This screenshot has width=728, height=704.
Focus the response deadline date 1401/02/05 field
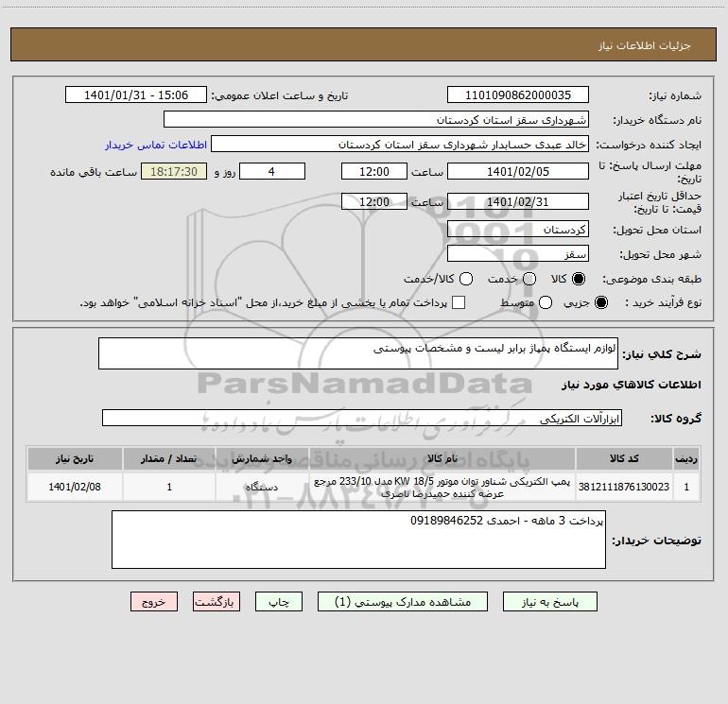[x=518, y=172]
